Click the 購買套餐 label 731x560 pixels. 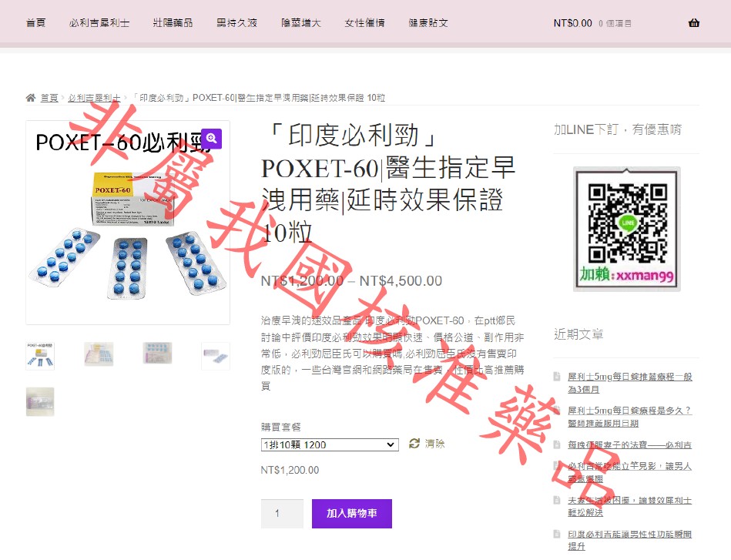[x=281, y=427]
